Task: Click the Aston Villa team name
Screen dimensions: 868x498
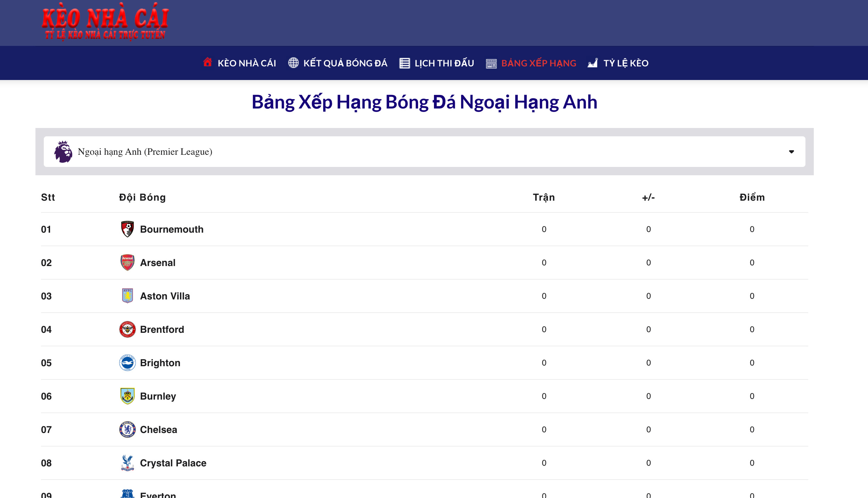Action: [165, 296]
